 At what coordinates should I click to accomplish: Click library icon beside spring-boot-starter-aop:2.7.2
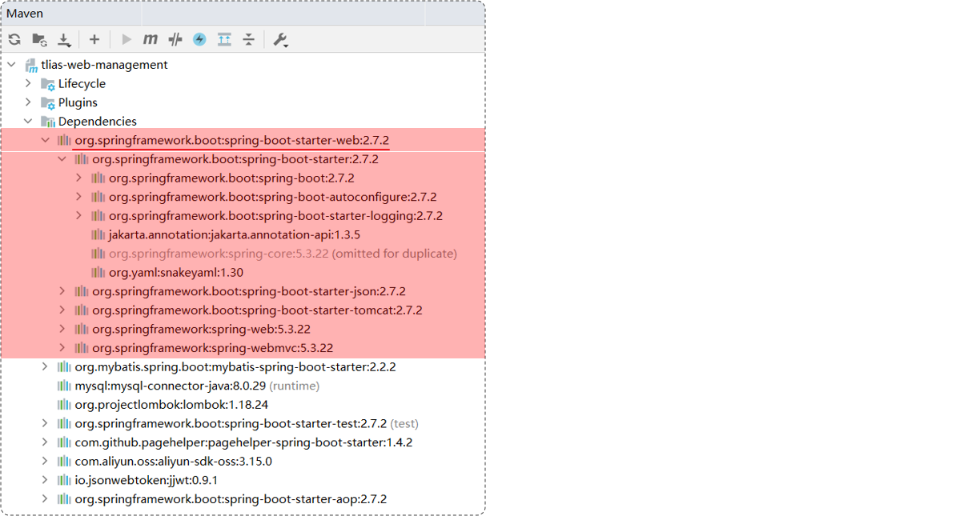pyautogui.click(x=64, y=499)
